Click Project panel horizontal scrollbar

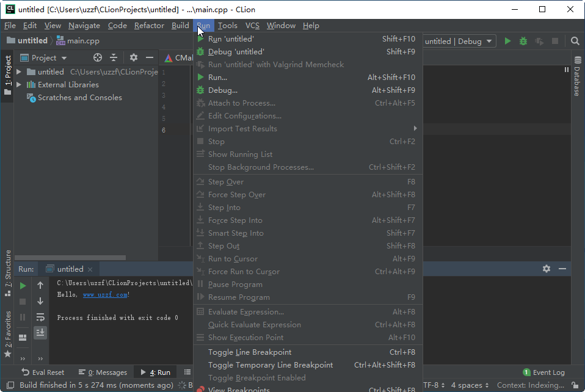[70, 258]
